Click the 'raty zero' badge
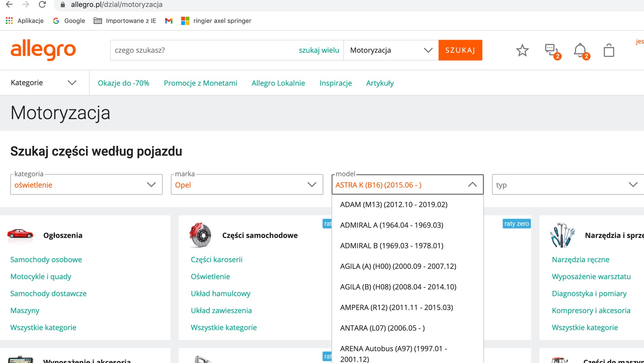The image size is (644, 363). [517, 224]
